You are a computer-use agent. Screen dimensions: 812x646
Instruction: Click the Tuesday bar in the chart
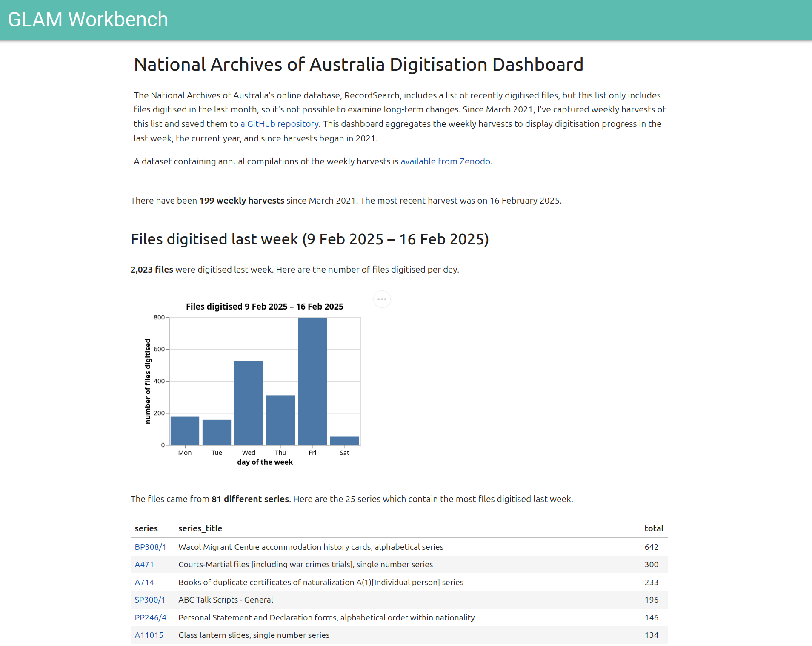[x=217, y=433]
